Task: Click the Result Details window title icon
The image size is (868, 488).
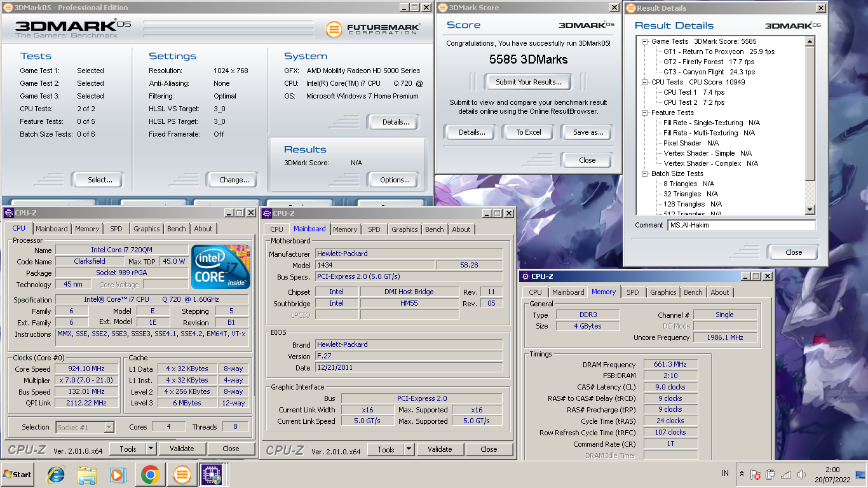Action: 630,8
